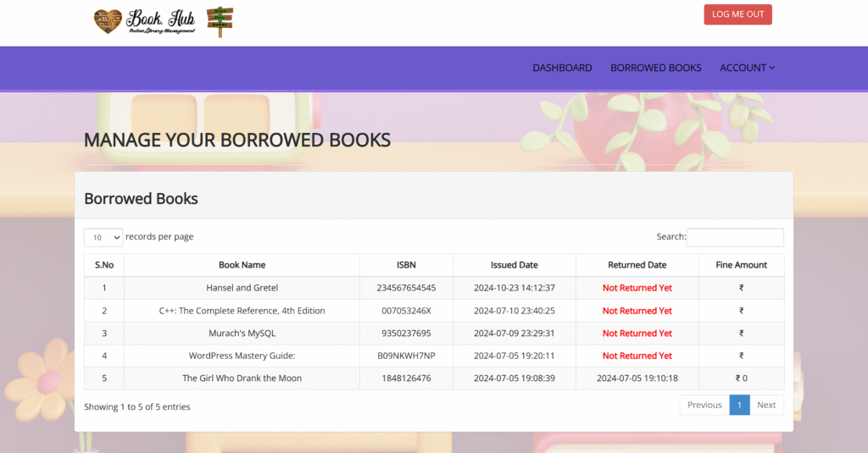Click book name Hansel and Gretel

[242, 288]
